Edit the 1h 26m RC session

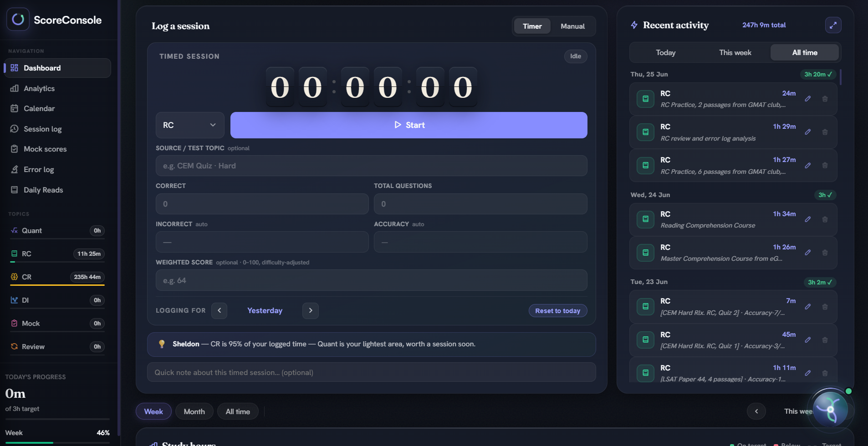pyautogui.click(x=807, y=253)
